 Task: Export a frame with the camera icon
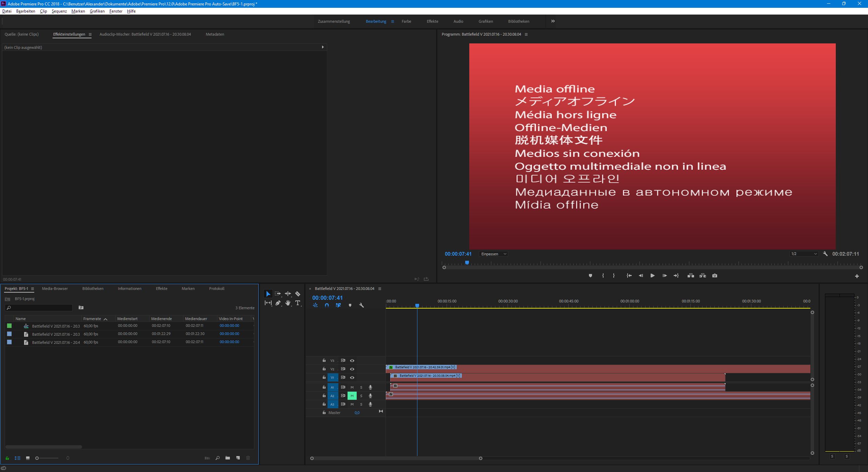(x=714, y=276)
